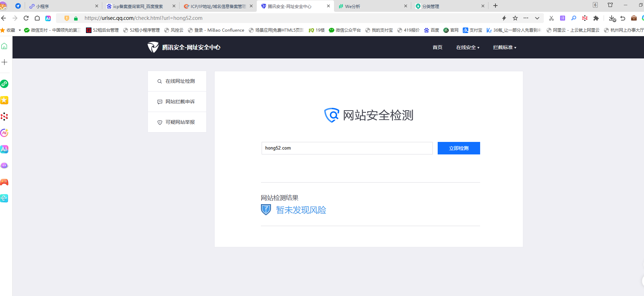Click the tab counter showing 6
The height and width of the screenshot is (296, 644).
point(595,5)
